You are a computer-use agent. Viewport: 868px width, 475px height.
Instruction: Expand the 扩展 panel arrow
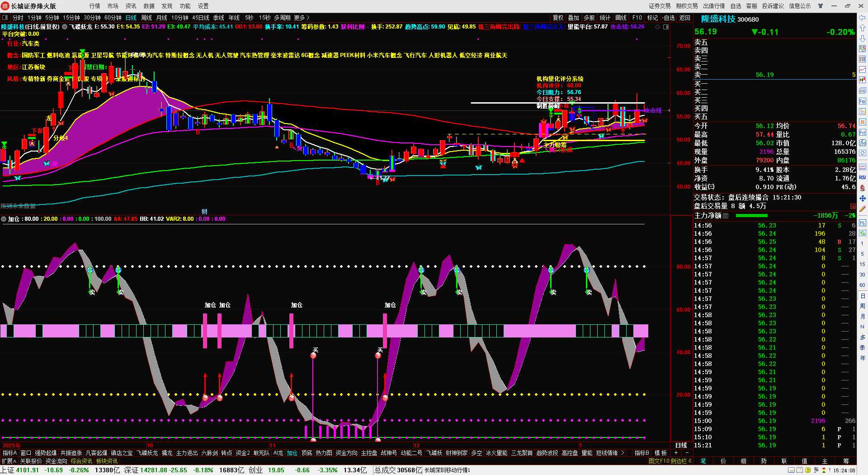9,461
